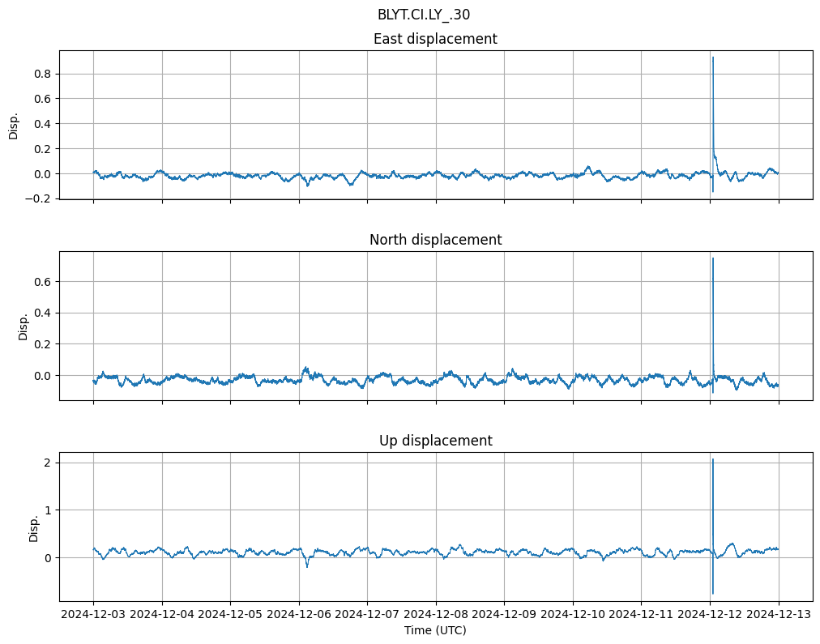Select the 2024-12-08 date tick label
The image size is (820, 644).
pyautogui.click(x=436, y=615)
